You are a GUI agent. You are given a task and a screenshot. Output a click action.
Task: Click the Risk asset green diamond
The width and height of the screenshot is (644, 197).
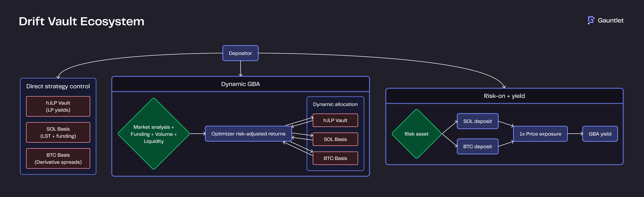pos(416,134)
